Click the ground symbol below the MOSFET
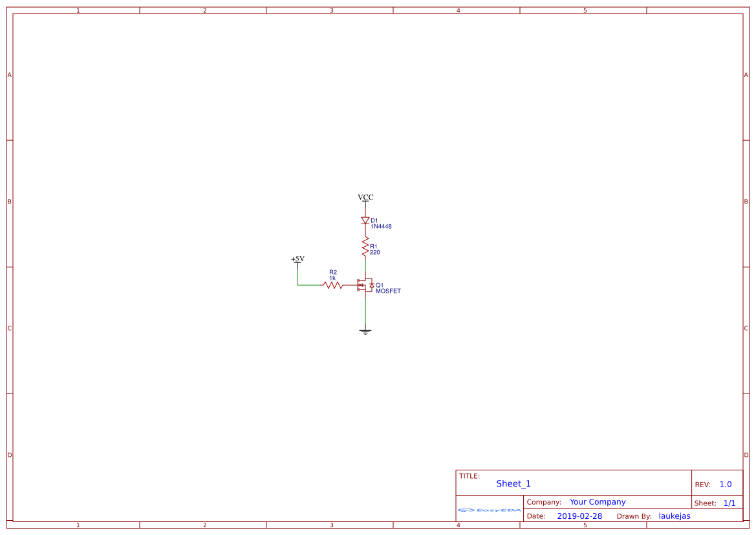 coord(365,331)
